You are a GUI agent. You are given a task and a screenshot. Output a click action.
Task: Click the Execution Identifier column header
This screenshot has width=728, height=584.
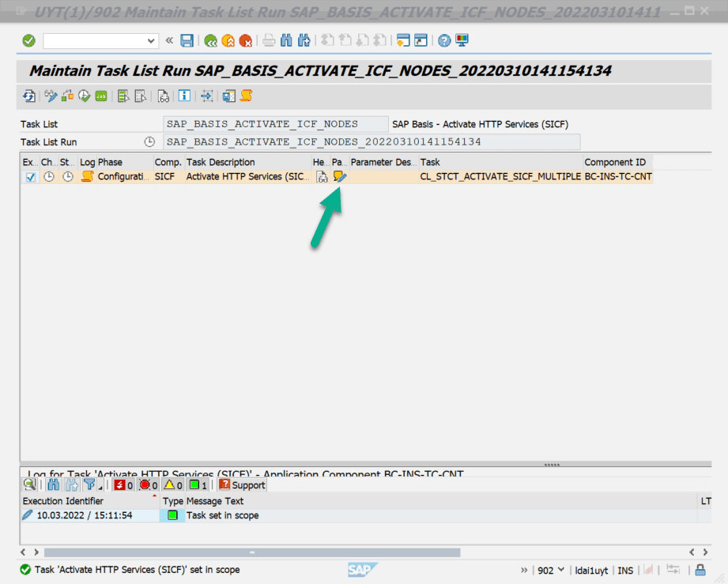(89, 501)
